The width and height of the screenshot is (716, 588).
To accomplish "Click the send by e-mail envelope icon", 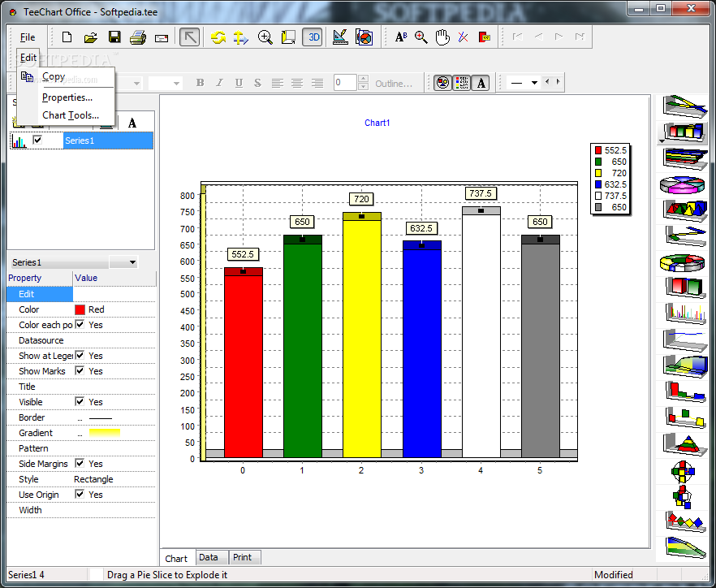I will pos(162,38).
